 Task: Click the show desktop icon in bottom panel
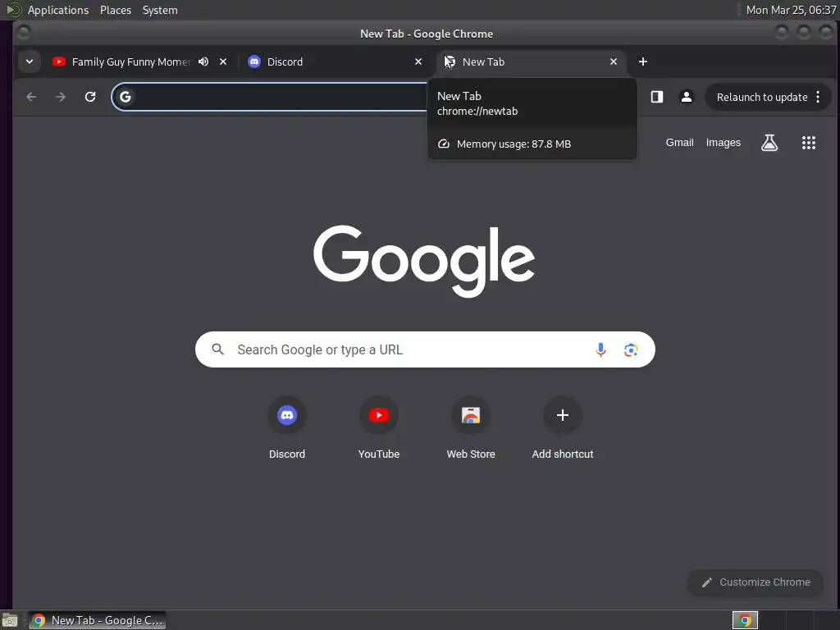point(10,620)
